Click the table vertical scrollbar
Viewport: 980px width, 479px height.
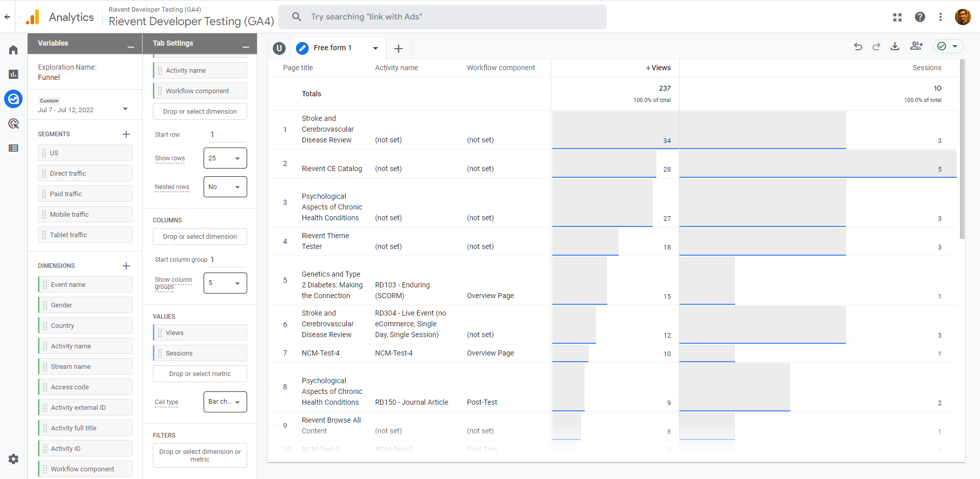click(962, 149)
